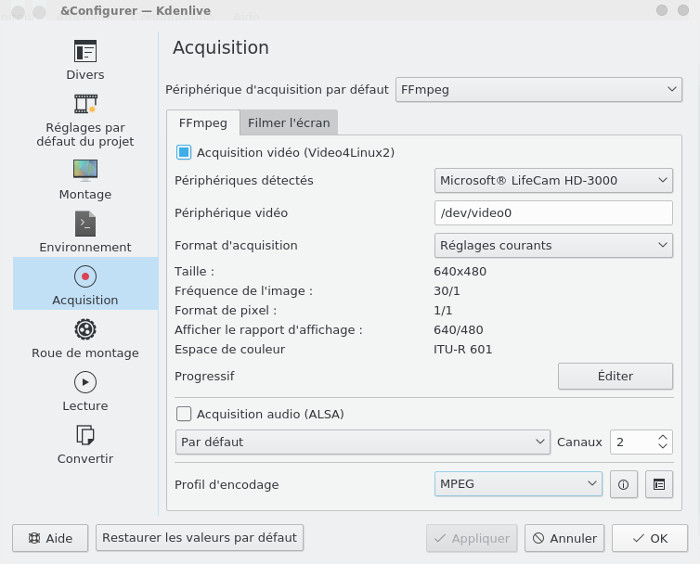The image size is (700, 564).
Task: Open the Microsoft LifeCam HD-3000 device dropdown
Action: point(554,180)
